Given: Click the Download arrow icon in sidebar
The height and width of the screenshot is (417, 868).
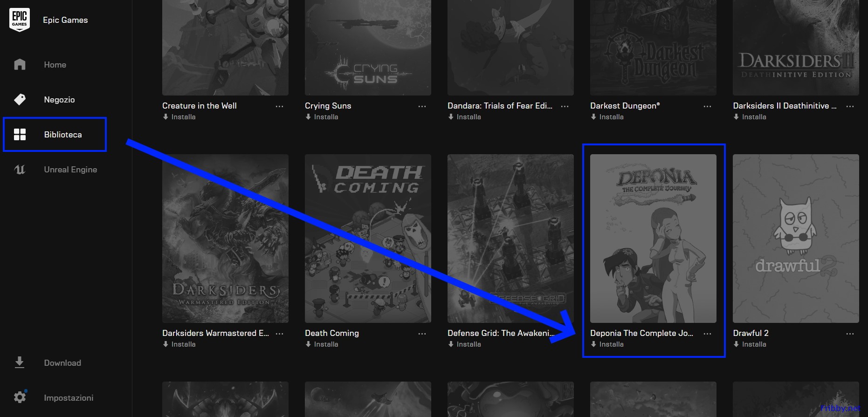Looking at the screenshot, I should (20, 362).
